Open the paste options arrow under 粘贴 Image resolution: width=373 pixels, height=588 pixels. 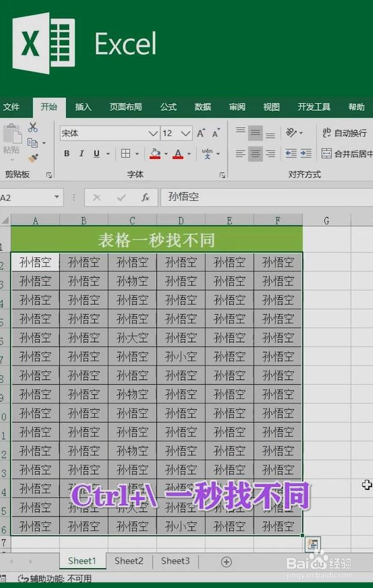[11, 159]
